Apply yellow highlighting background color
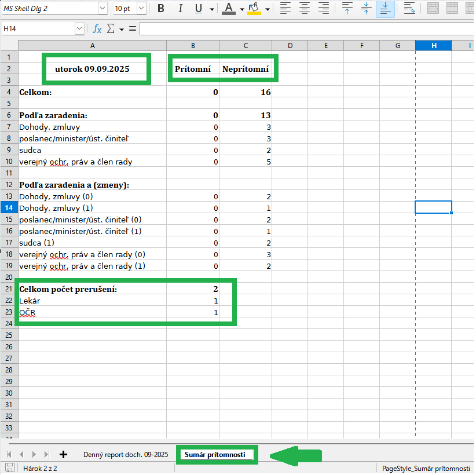This screenshot has width=476, height=475. coord(253,9)
